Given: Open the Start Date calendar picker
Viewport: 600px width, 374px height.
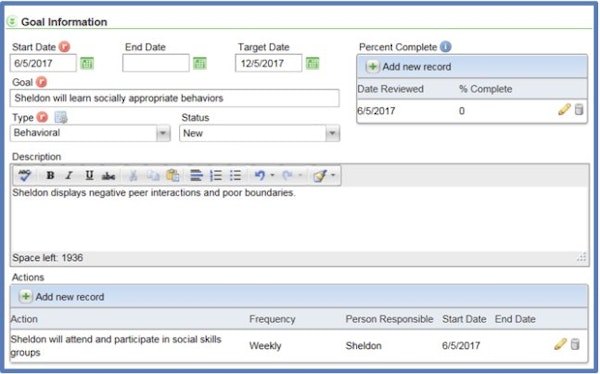Looking at the screenshot, I should [87, 63].
